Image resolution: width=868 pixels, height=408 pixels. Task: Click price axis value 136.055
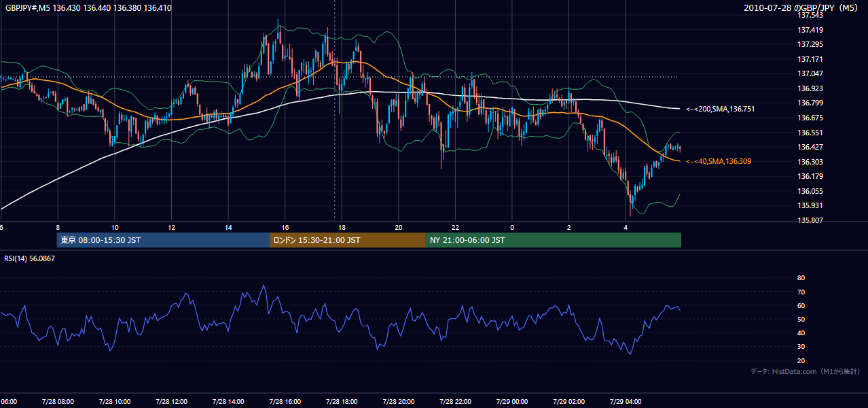pyautogui.click(x=811, y=191)
